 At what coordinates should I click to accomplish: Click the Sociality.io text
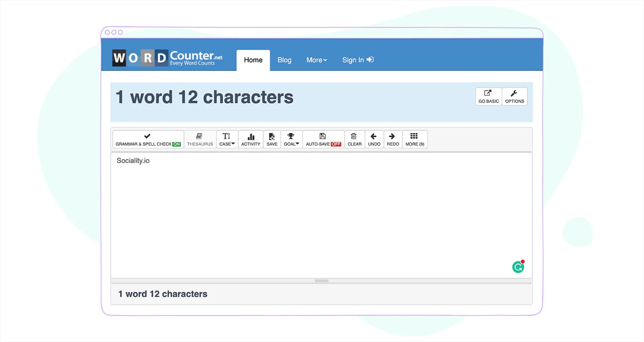pos(133,161)
